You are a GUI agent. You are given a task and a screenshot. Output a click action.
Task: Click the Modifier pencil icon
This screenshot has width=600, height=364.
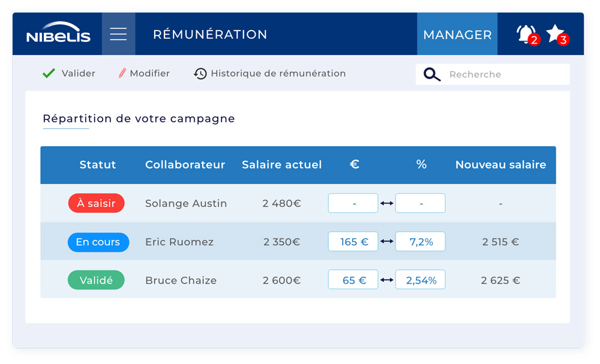122,73
